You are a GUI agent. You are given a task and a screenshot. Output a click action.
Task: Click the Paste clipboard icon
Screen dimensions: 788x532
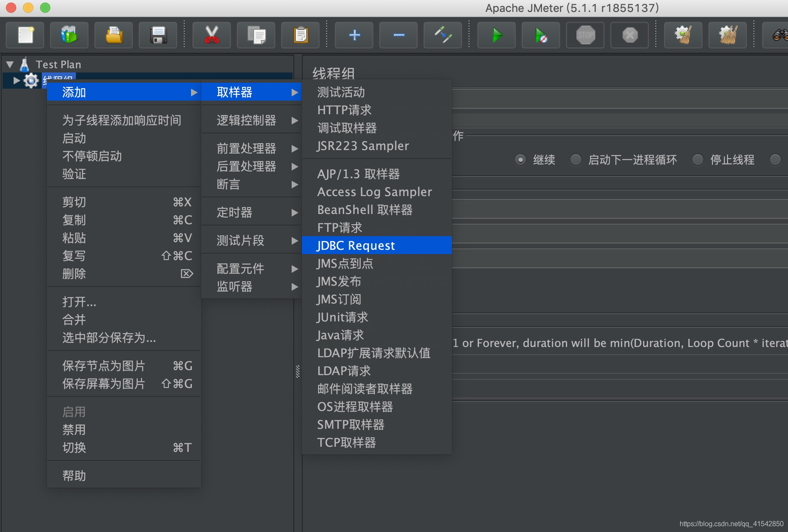click(x=301, y=35)
